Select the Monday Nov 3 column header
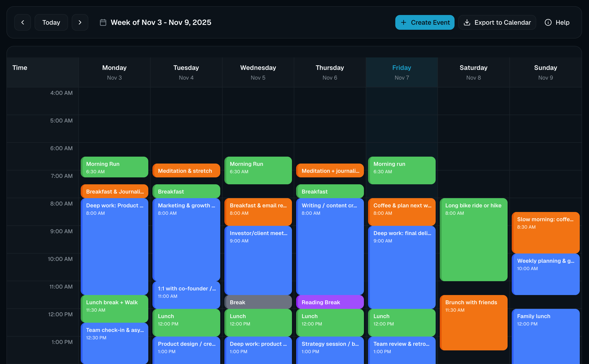 point(114,72)
